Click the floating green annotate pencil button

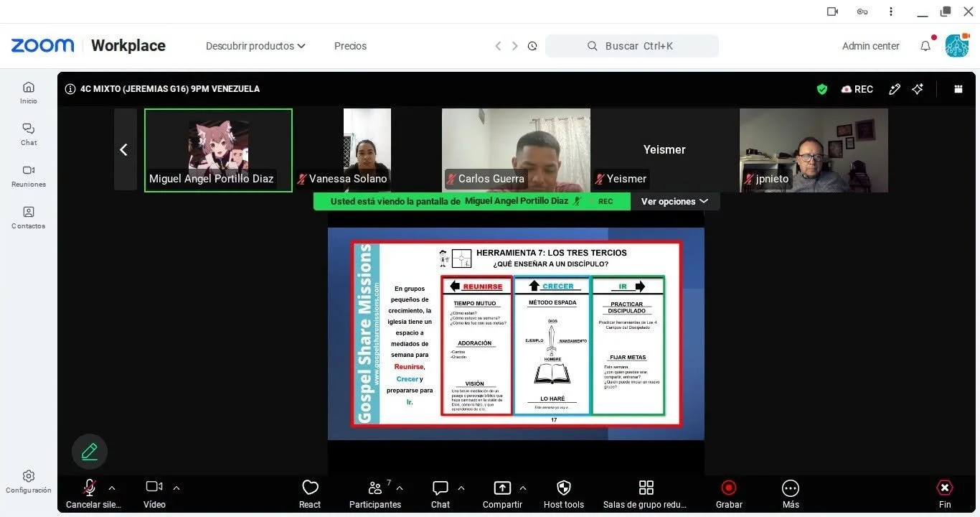(x=90, y=452)
